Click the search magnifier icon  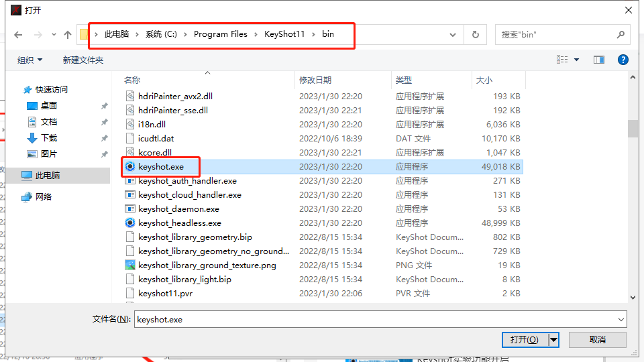point(621,35)
